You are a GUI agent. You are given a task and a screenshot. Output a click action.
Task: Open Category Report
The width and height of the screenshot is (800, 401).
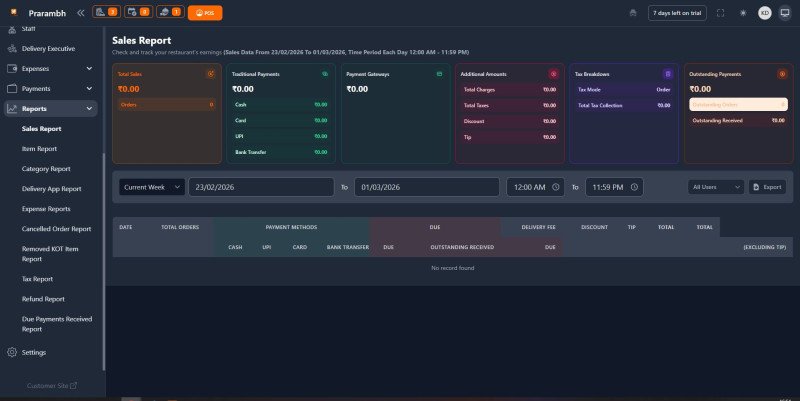coord(46,169)
